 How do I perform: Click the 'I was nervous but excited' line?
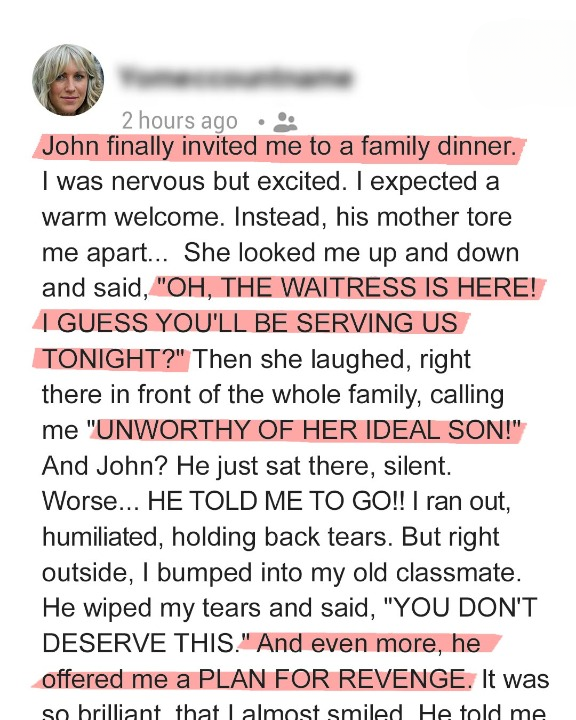point(194,181)
